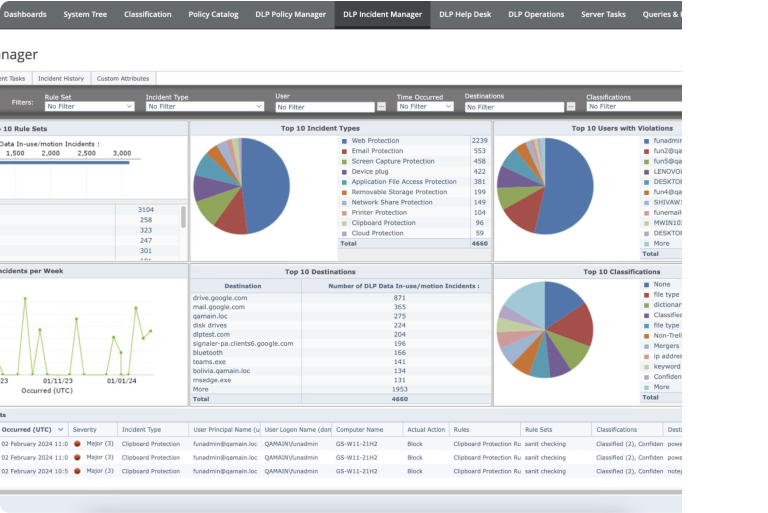Select qamain.loc destination row

pyautogui.click(x=341, y=316)
